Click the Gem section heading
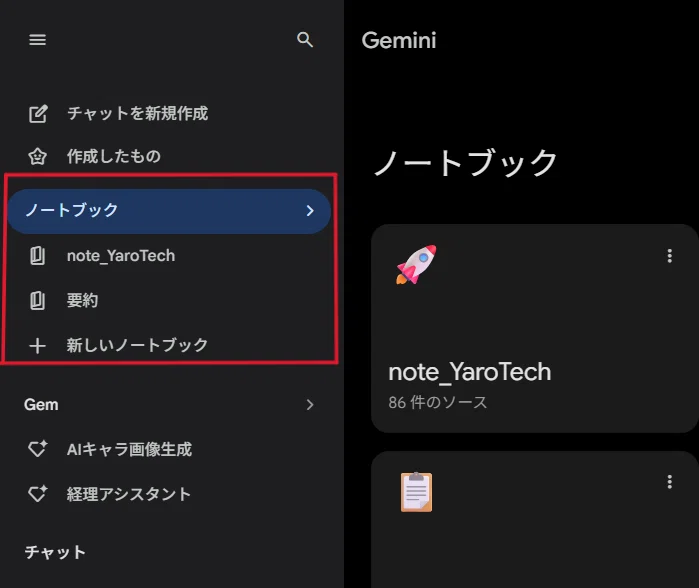 pos(41,405)
